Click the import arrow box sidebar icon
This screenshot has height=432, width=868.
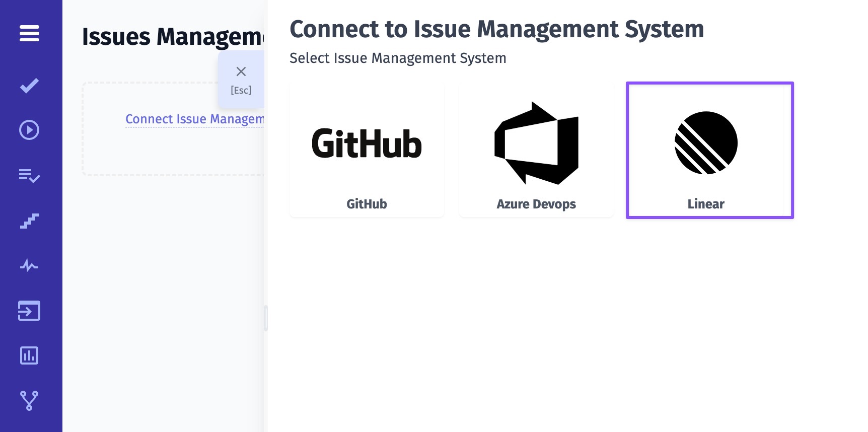pos(29,311)
